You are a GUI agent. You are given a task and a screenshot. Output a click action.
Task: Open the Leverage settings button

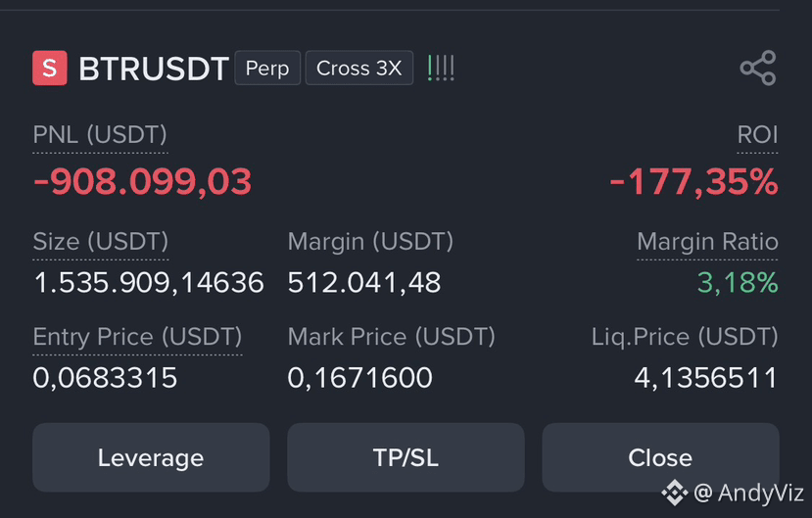151,457
